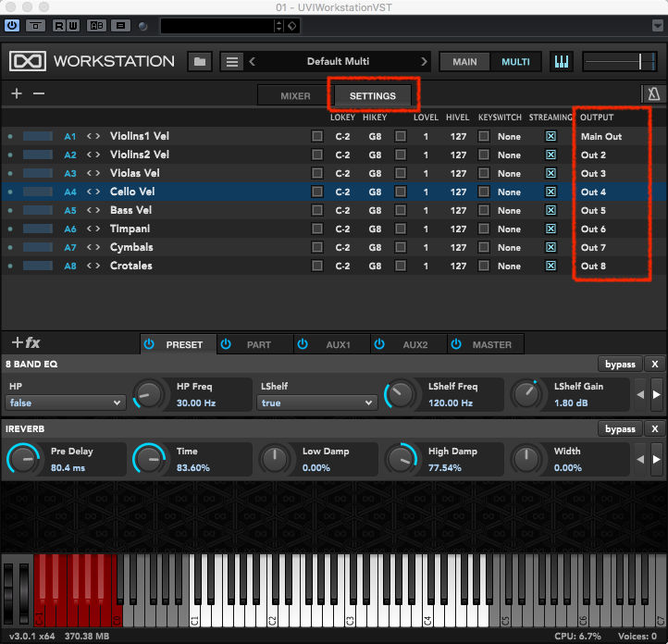This screenshot has width=668, height=644.
Task: Click the part arrows next to Violins1 Vel
Action: click(x=93, y=136)
